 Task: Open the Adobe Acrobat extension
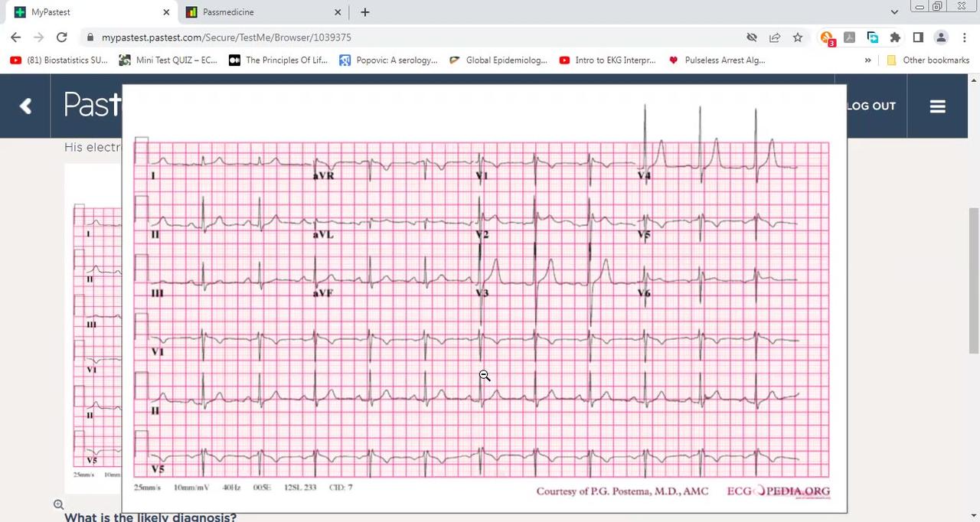pos(850,37)
